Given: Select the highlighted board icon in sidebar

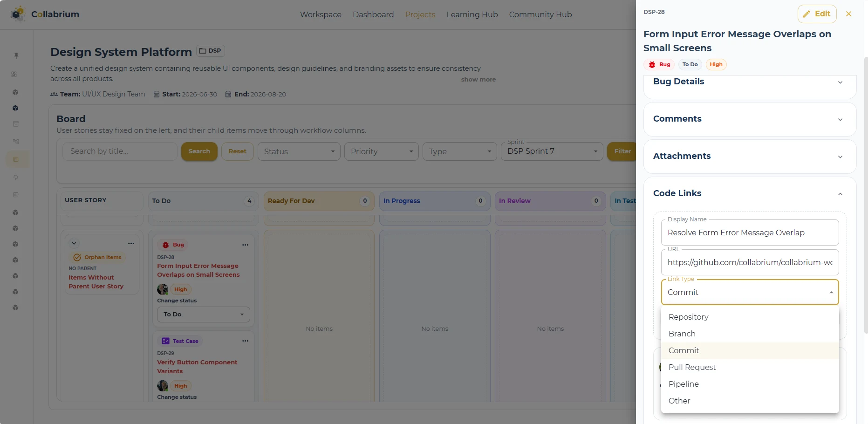Looking at the screenshot, I should coord(16,159).
